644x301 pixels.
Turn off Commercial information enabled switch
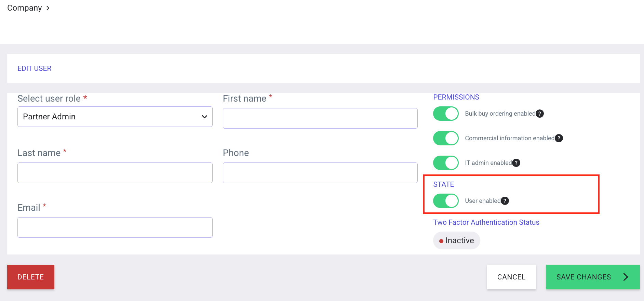446,138
